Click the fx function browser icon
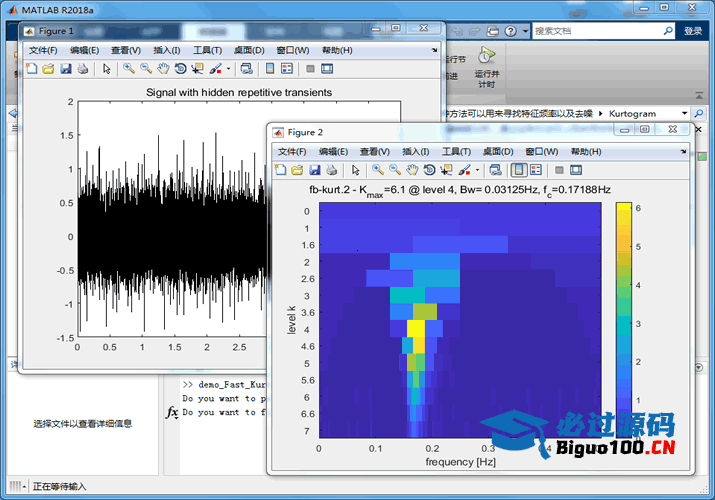The height and width of the screenshot is (500, 715). click(x=172, y=412)
